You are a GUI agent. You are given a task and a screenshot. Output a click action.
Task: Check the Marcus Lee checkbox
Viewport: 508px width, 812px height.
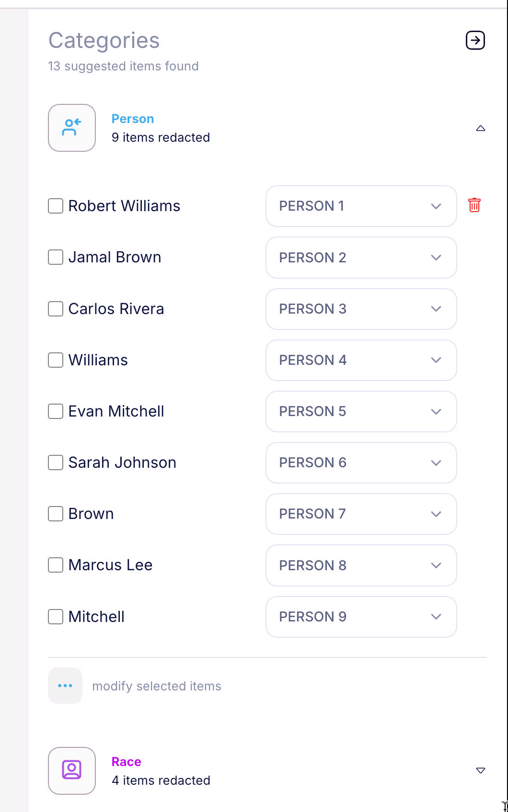pyautogui.click(x=56, y=565)
